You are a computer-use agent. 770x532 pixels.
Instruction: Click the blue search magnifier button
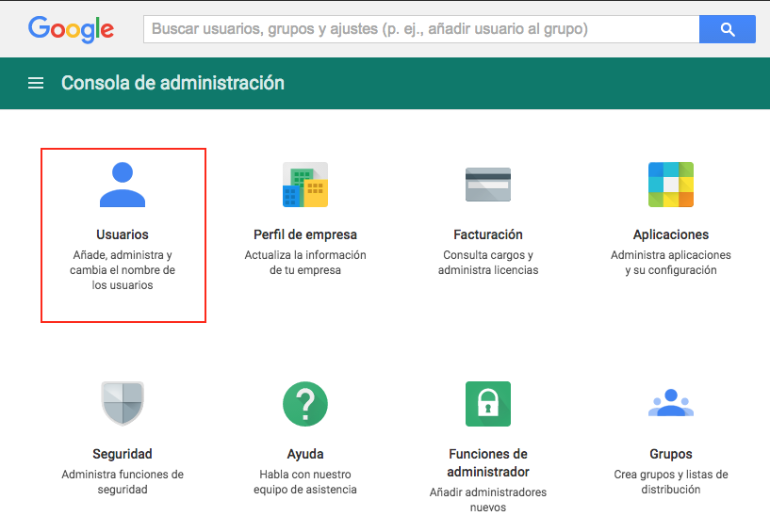point(728,29)
